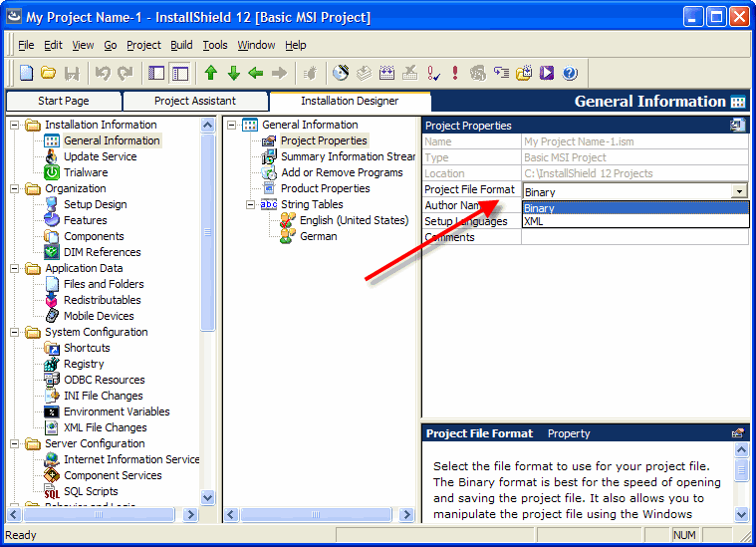
Task: Click the Open Project folder icon
Action: point(48,73)
